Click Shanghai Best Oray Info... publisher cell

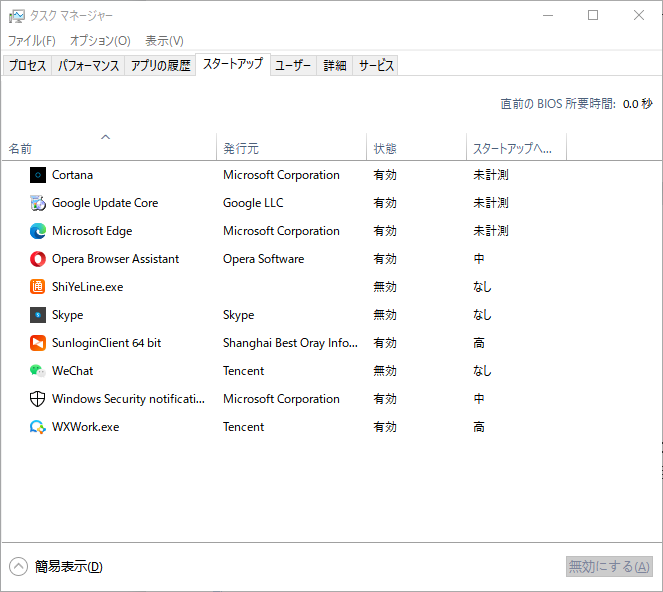pos(290,343)
